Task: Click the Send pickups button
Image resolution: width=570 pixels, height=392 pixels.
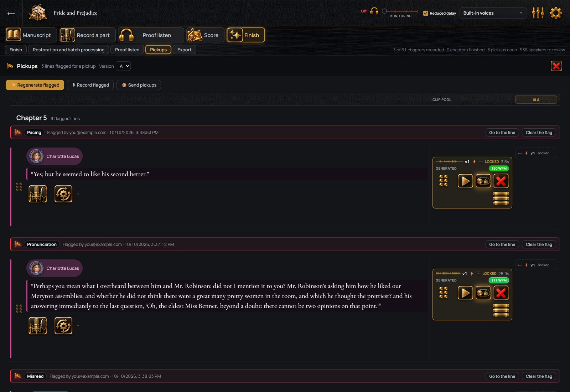Action: point(139,85)
